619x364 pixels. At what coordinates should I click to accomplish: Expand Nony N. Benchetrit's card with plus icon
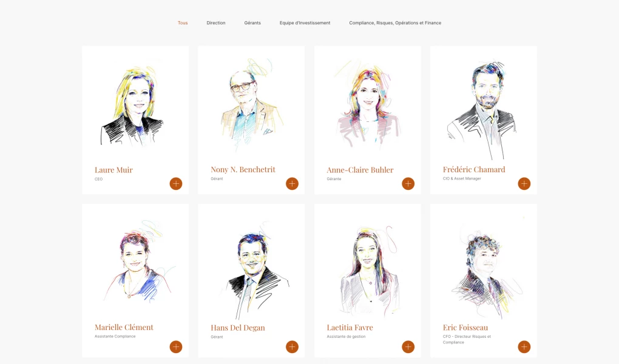click(x=292, y=184)
